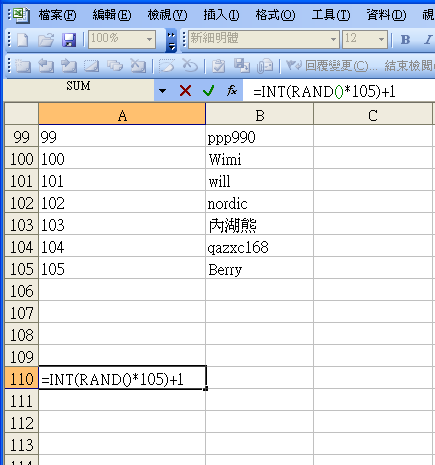Open the 新細明體 font name dropdown

(333, 40)
